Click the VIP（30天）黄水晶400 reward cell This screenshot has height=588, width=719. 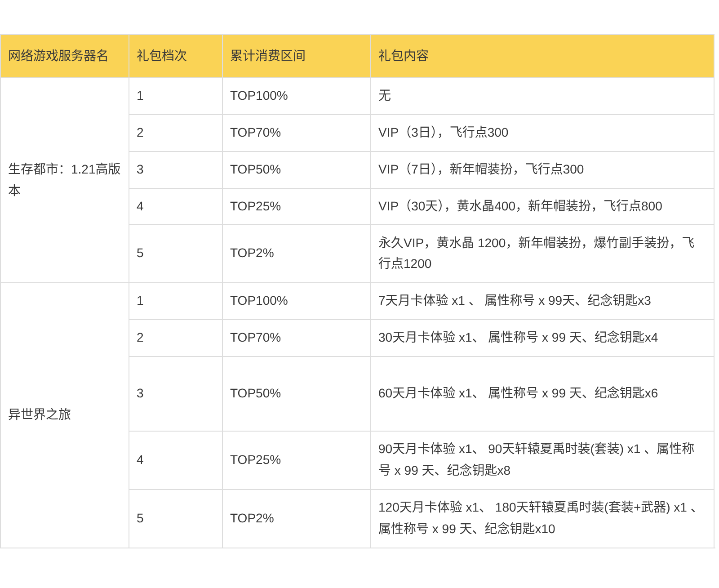coord(520,206)
